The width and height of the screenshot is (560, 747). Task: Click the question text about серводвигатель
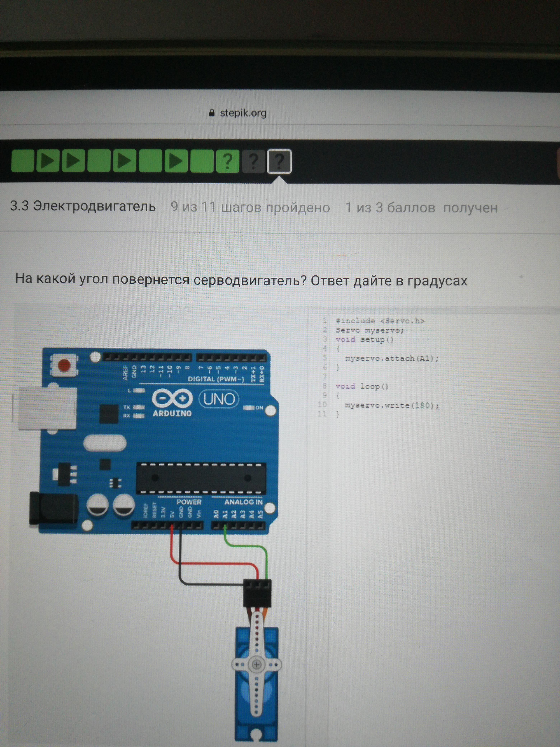[x=241, y=280]
